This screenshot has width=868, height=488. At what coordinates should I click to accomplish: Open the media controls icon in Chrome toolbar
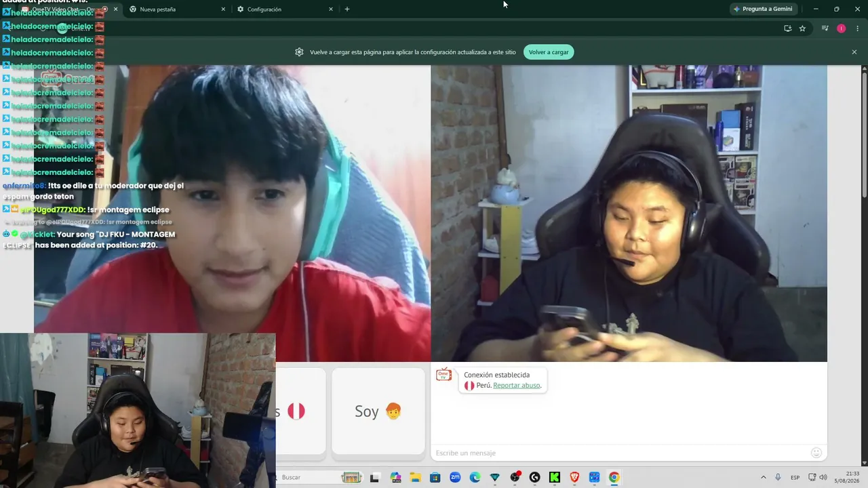(825, 28)
